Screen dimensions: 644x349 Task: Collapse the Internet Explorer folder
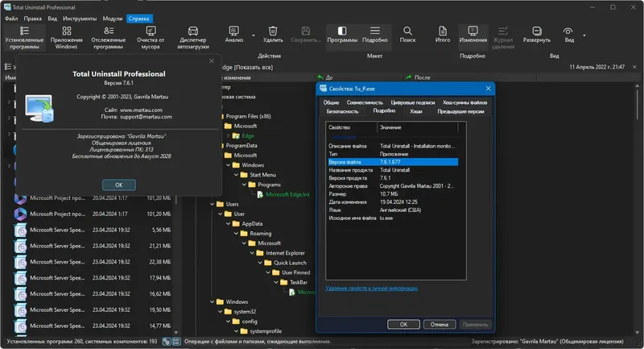[x=253, y=253]
